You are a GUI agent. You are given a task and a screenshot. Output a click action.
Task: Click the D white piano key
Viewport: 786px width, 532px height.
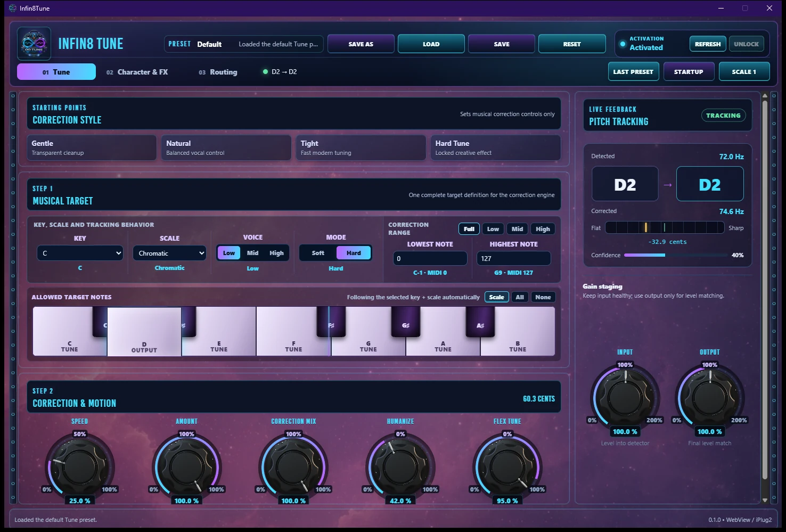pyautogui.click(x=144, y=332)
